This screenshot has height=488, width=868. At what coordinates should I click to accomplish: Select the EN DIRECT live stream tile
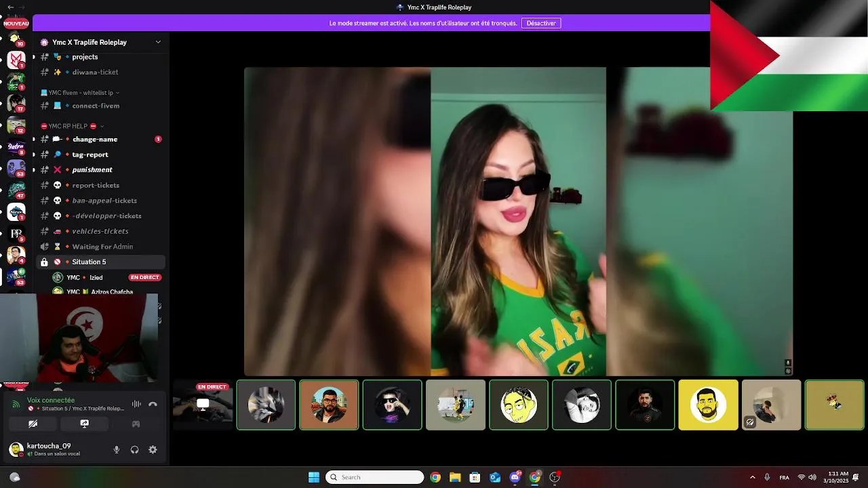[x=203, y=405]
